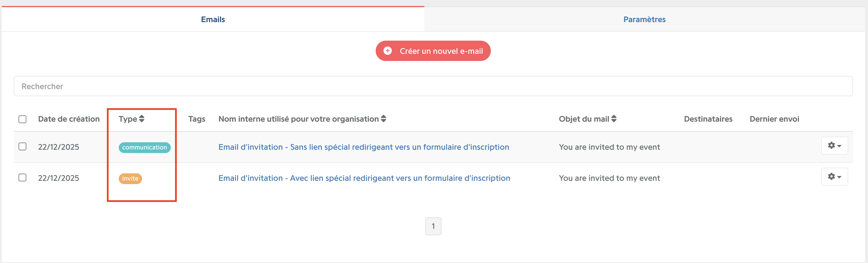This screenshot has height=263, width=868.
Task: Open Email d'invitation Sans lien spécial link
Action: coord(364,147)
